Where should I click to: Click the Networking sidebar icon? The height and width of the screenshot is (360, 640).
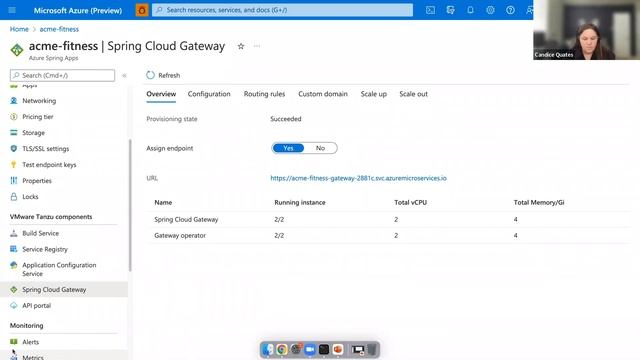[13, 100]
